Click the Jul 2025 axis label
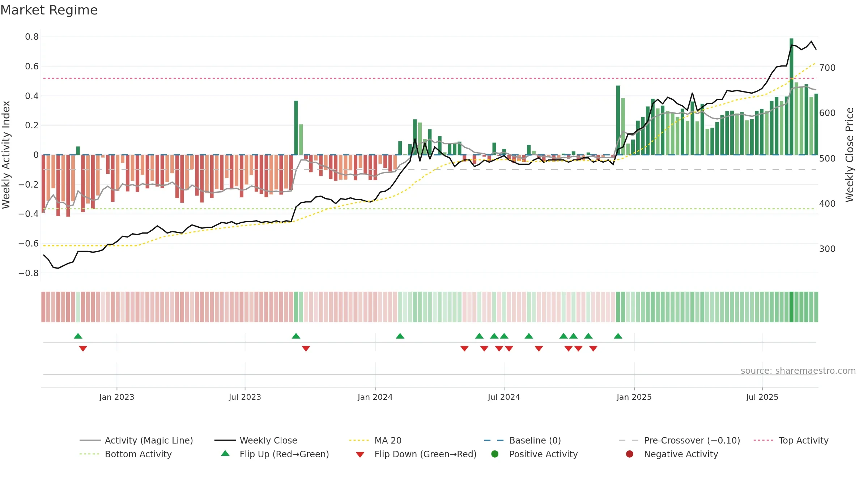 tap(762, 397)
